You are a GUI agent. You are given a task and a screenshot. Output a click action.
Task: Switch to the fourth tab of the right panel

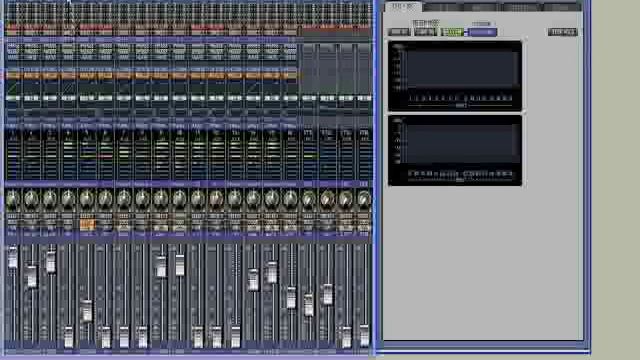pyautogui.click(x=522, y=7)
